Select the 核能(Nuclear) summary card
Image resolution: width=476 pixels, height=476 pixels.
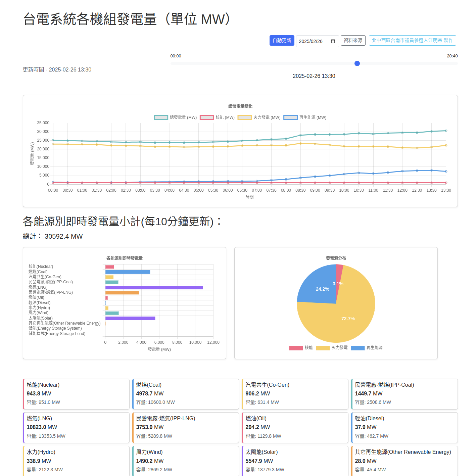[x=76, y=394]
